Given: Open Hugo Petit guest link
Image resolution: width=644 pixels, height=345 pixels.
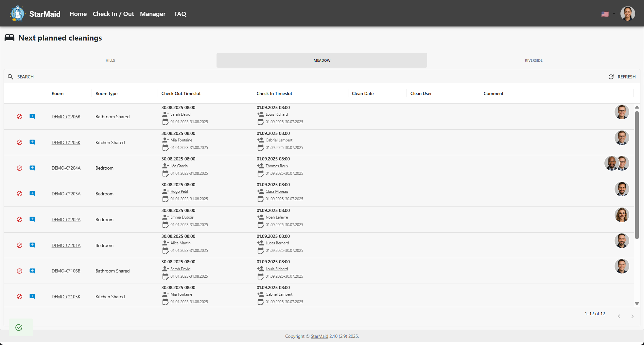Looking at the screenshot, I should (179, 191).
